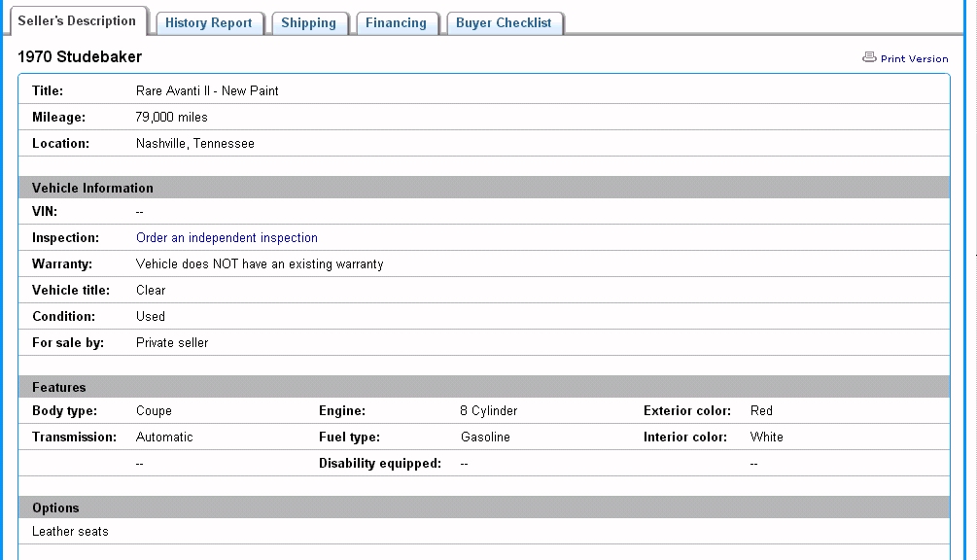Click the Leather seats option
This screenshot has width=977, height=560.
[x=70, y=532]
